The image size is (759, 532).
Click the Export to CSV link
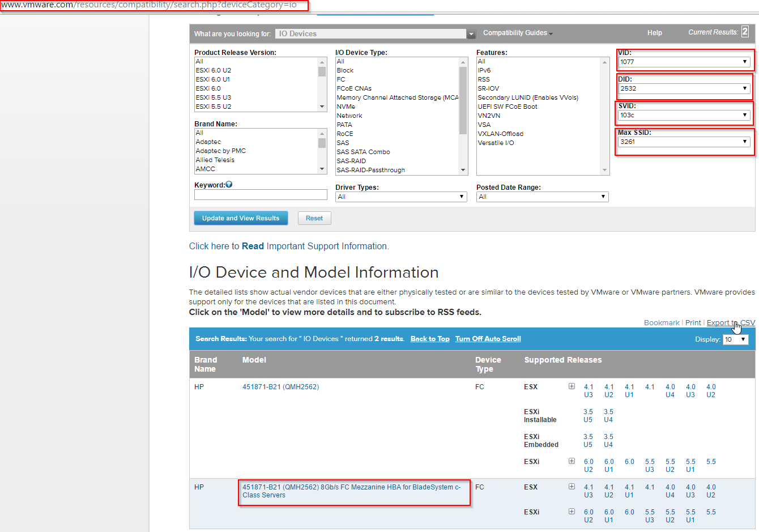pyautogui.click(x=731, y=322)
